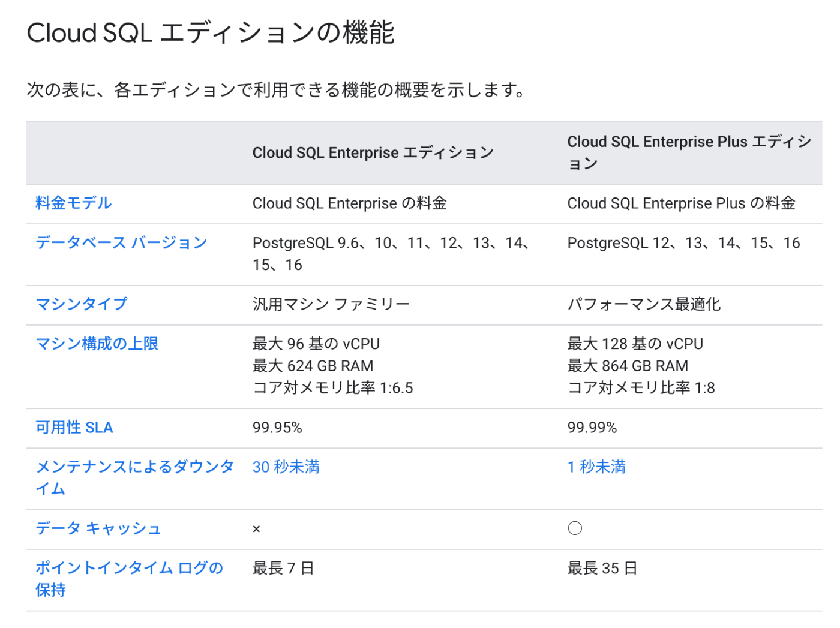
Task: Click the Cloud SQL Enterprise Plus column header
Action: click(x=689, y=152)
